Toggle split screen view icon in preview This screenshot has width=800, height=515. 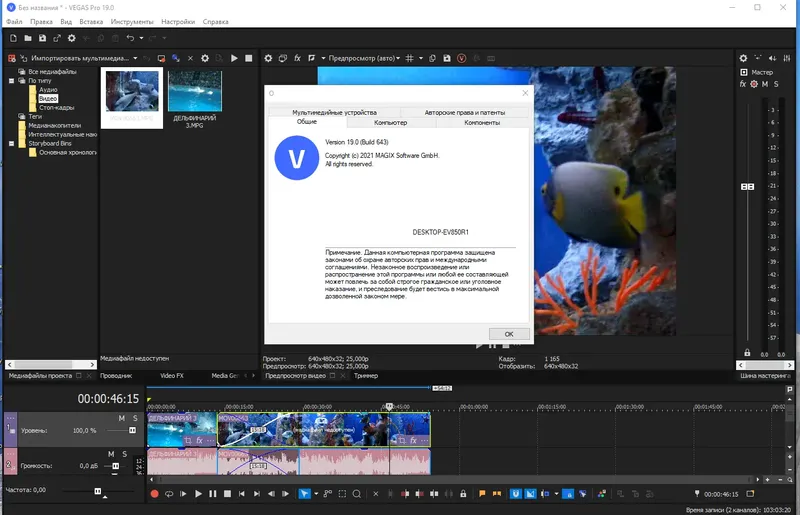click(x=312, y=58)
